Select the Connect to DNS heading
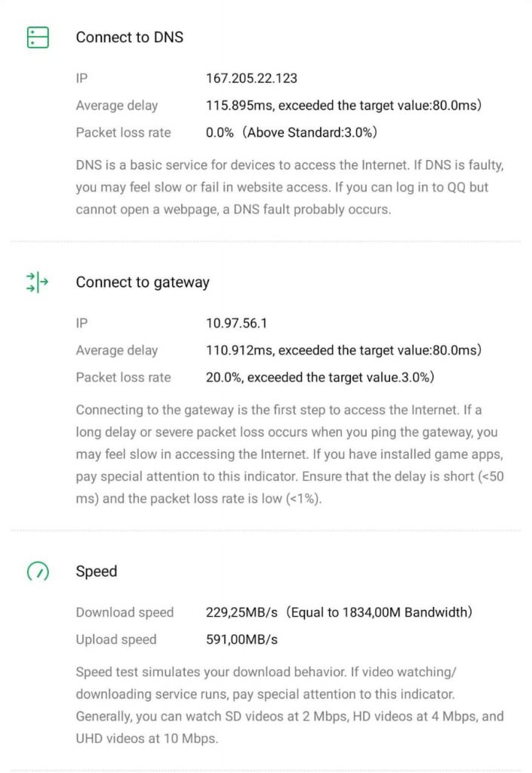 [x=130, y=37]
